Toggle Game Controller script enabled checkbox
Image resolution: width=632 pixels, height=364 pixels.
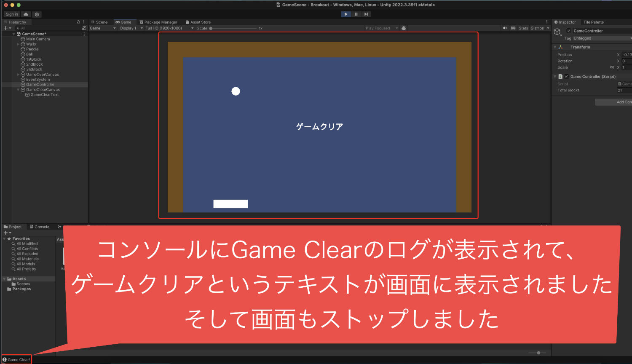[x=566, y=77]
